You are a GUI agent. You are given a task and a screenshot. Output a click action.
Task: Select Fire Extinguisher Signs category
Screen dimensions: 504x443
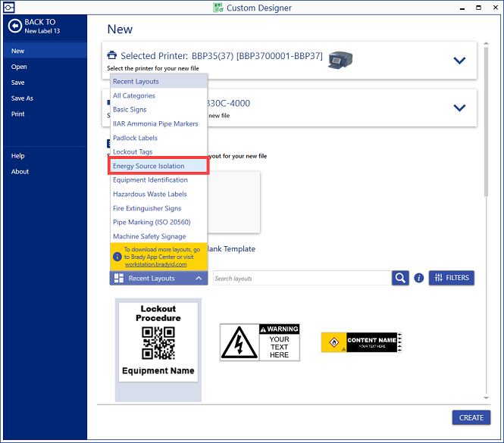(x=159, y=208)
